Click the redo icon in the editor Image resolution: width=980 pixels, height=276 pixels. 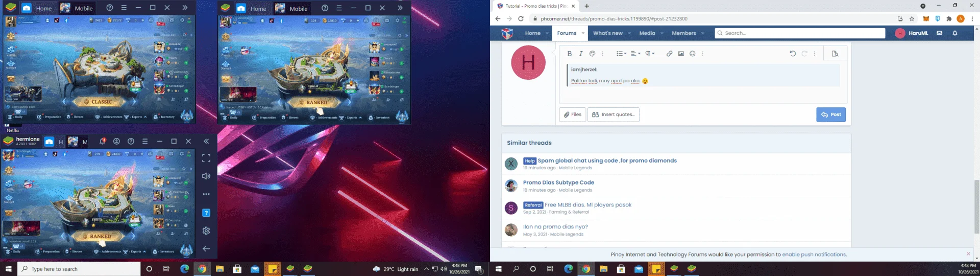804,54
